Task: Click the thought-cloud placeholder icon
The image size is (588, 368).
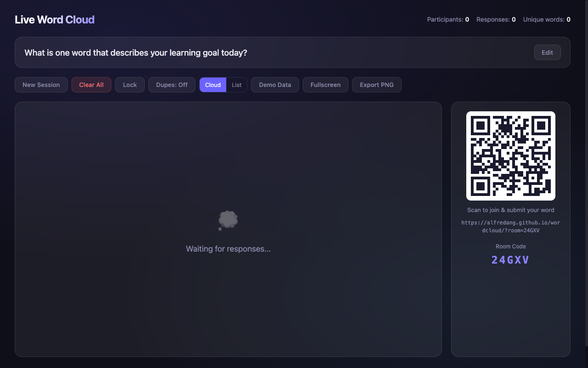Action: [x=228, y=221]
